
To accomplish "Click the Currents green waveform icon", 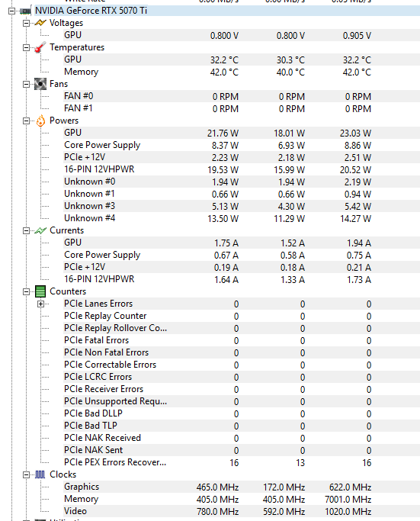I will pyautogui.click(x=40, y=230).
